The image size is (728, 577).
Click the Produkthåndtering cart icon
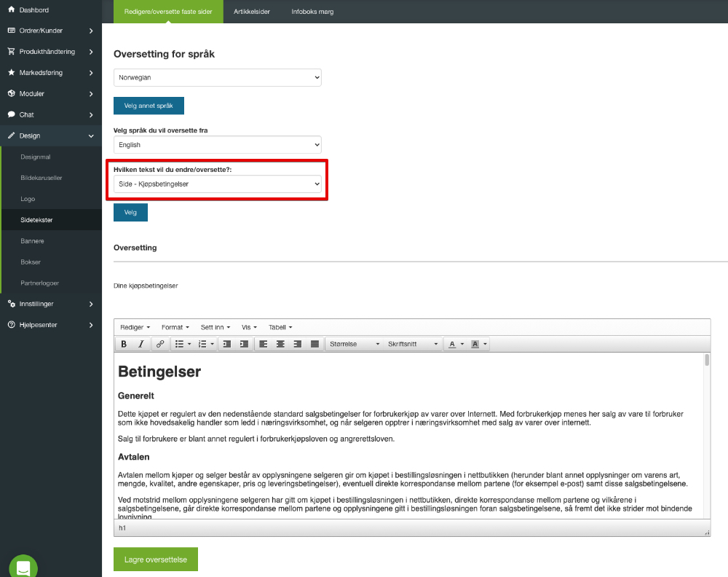click(x=11, y=51)
